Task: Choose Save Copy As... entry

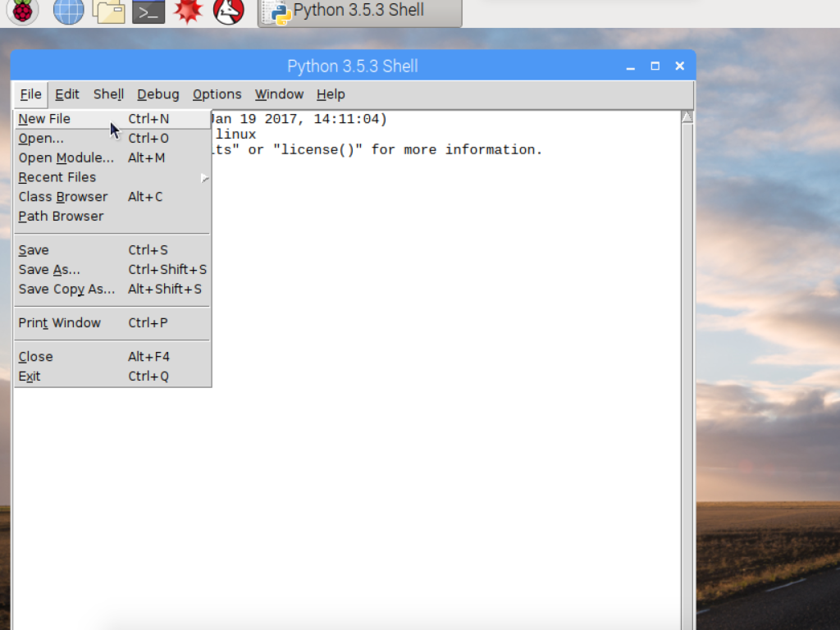Action: 112,290
